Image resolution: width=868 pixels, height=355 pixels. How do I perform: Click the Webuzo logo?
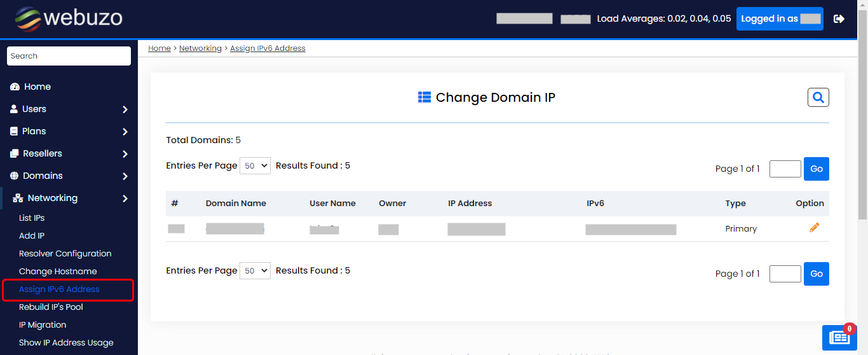[68, 18]
